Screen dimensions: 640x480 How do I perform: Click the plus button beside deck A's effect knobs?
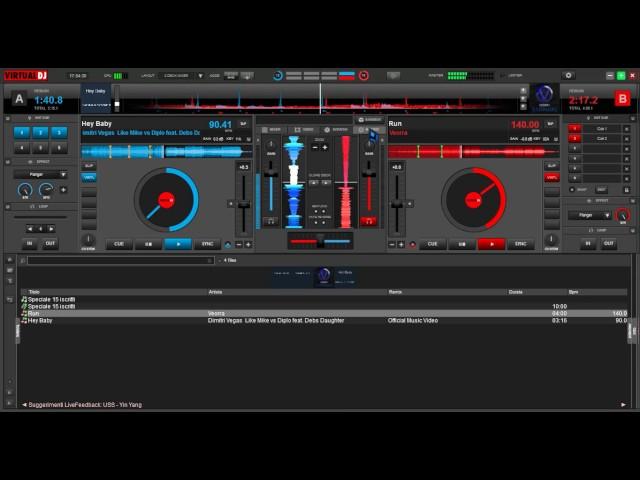coord(63,190)
